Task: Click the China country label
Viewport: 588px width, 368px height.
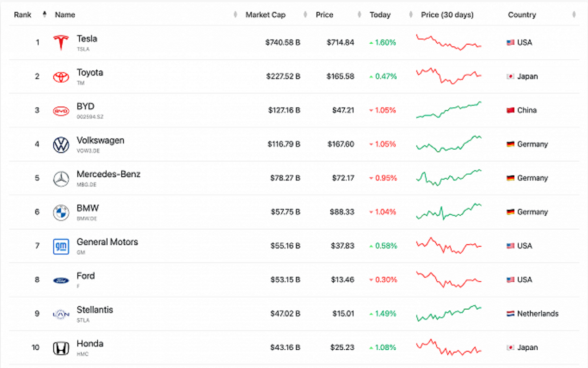Action: (x=527, y=110)
